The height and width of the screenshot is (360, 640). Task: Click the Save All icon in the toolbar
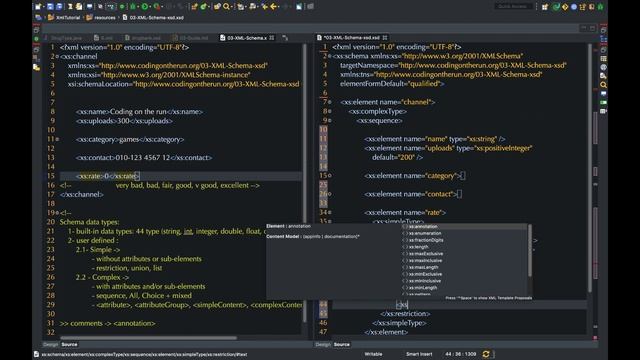coord(59,7)
